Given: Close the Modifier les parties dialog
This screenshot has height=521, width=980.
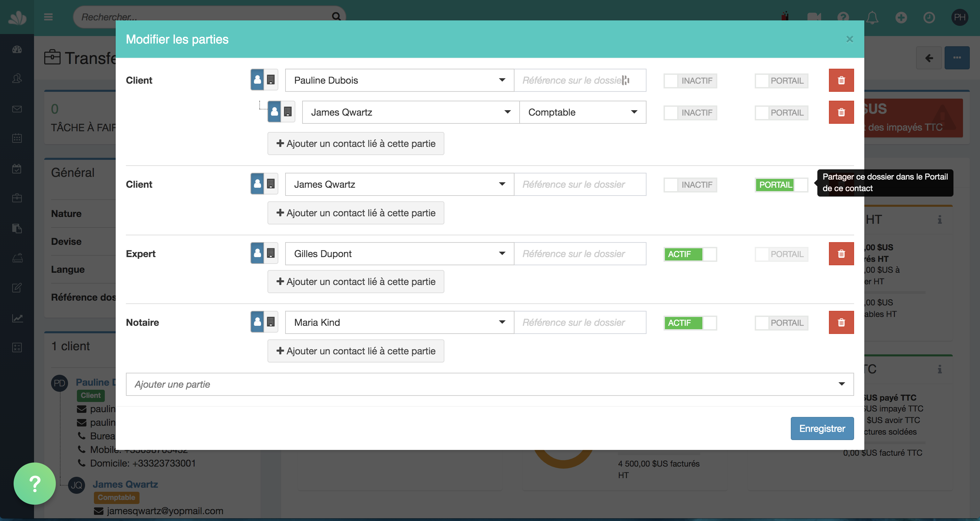Looking at the screenshot, I should pyautogui.click(x=850, y=39).
